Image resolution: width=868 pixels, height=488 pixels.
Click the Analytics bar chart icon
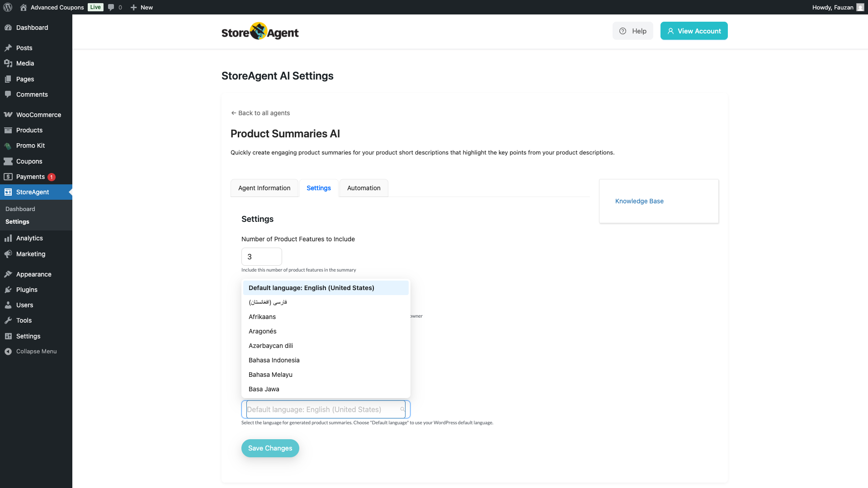coord(8,238)
